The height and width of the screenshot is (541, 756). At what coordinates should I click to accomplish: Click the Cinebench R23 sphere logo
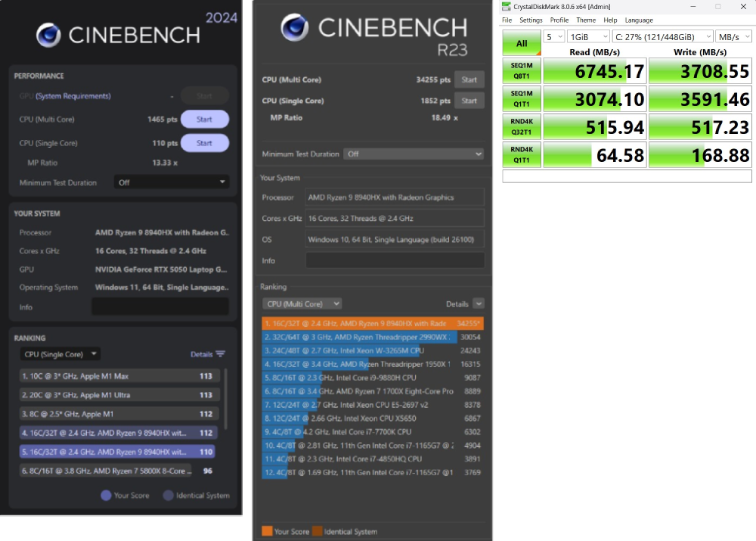click(294, 28)
